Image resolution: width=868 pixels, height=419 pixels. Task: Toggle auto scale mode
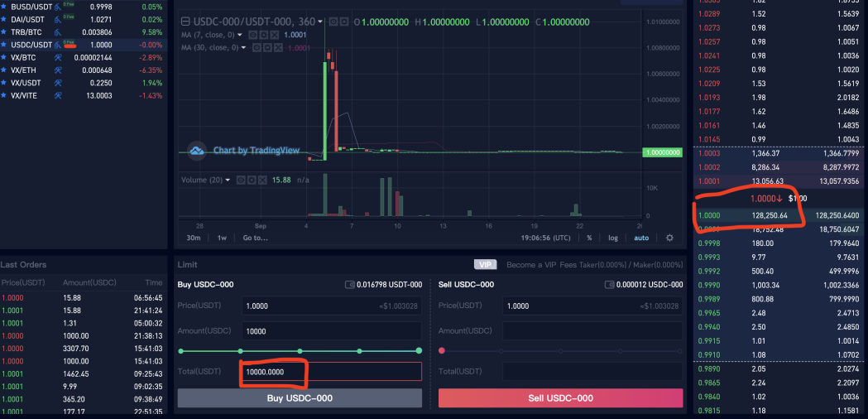641,238
